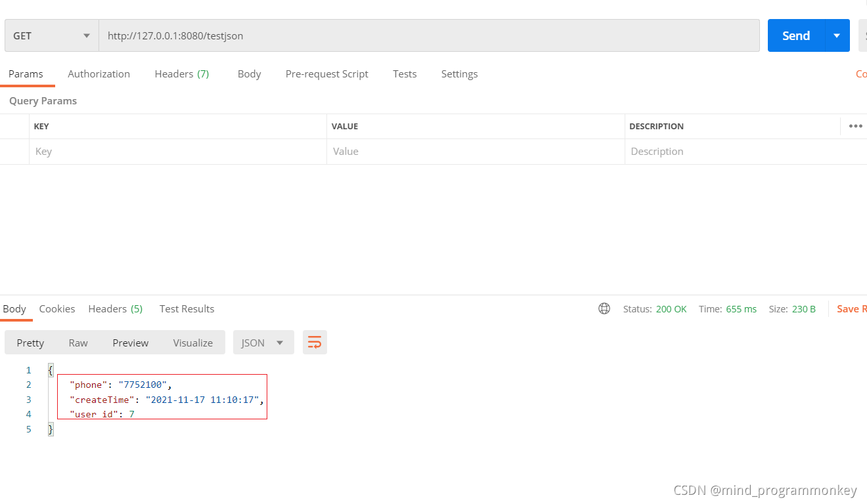Switch to Preview view
The height and width of the screenshot is (504, 867).
131,343
